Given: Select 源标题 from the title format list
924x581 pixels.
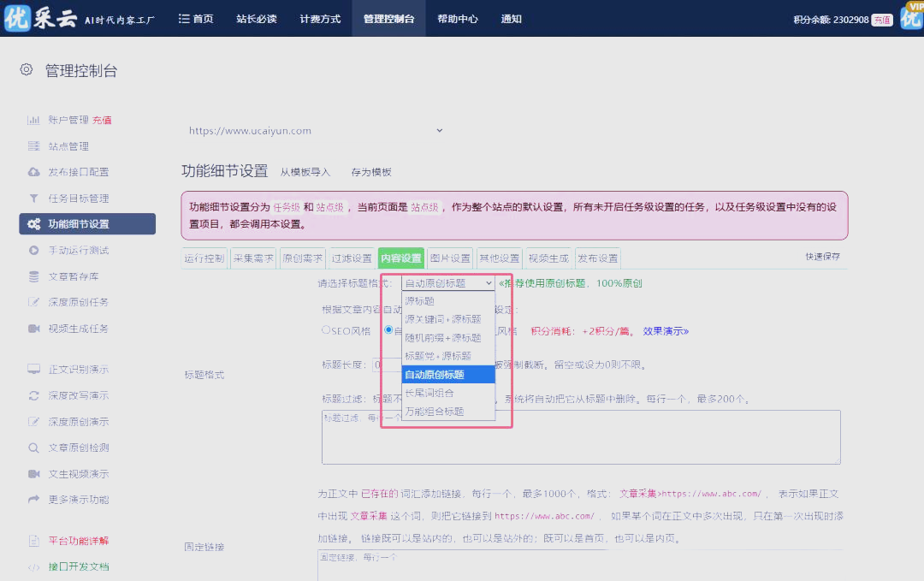Looking at the screenshot, I should 419,301.
